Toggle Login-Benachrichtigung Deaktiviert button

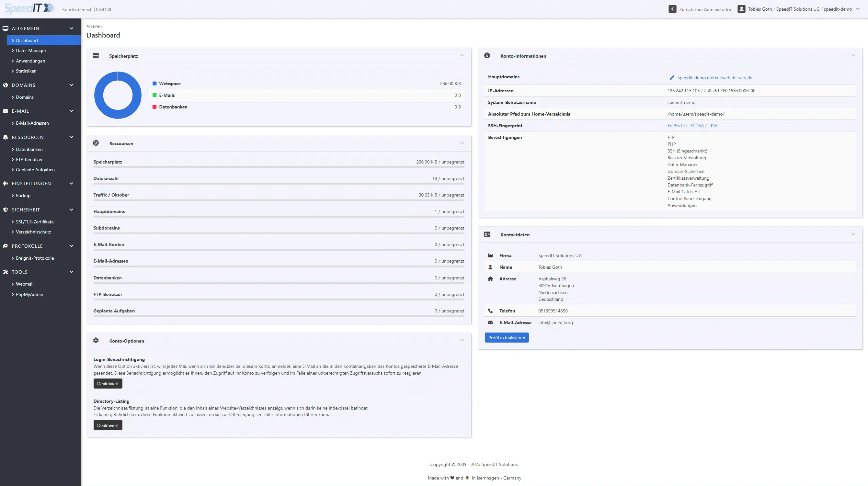point(108,384)
